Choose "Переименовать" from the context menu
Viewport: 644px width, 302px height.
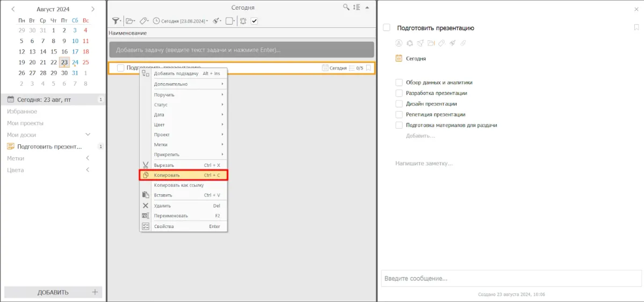[x=171, y=216]
